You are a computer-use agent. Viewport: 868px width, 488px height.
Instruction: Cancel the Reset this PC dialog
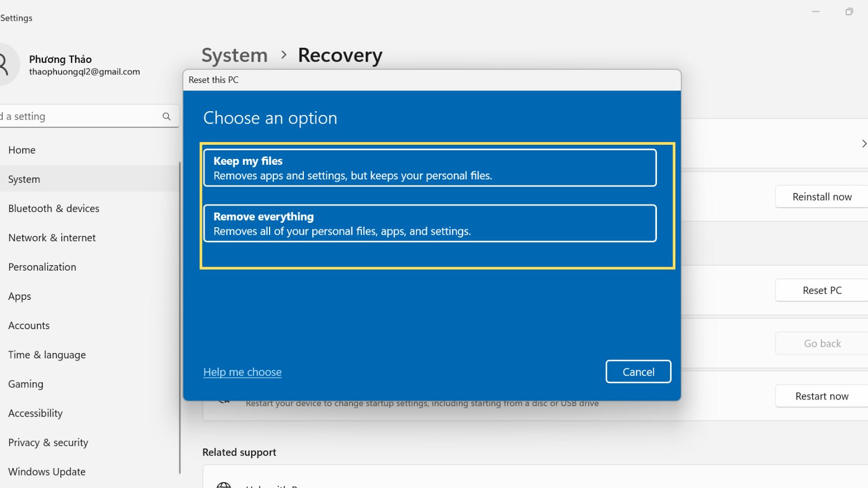pyautogui.click(x=638, y=371)
